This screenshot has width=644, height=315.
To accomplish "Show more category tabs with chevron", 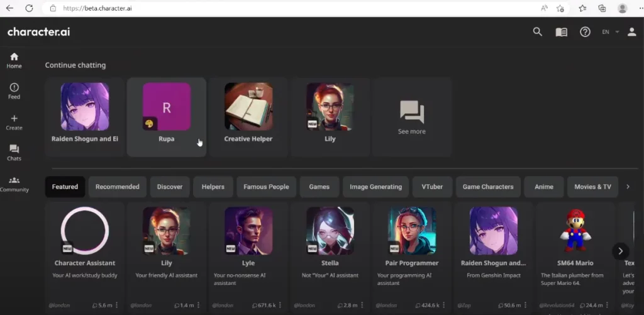I will (x=628, y=187).
